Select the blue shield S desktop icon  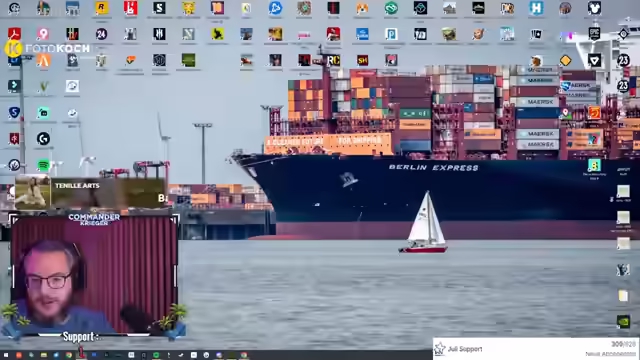14,112
